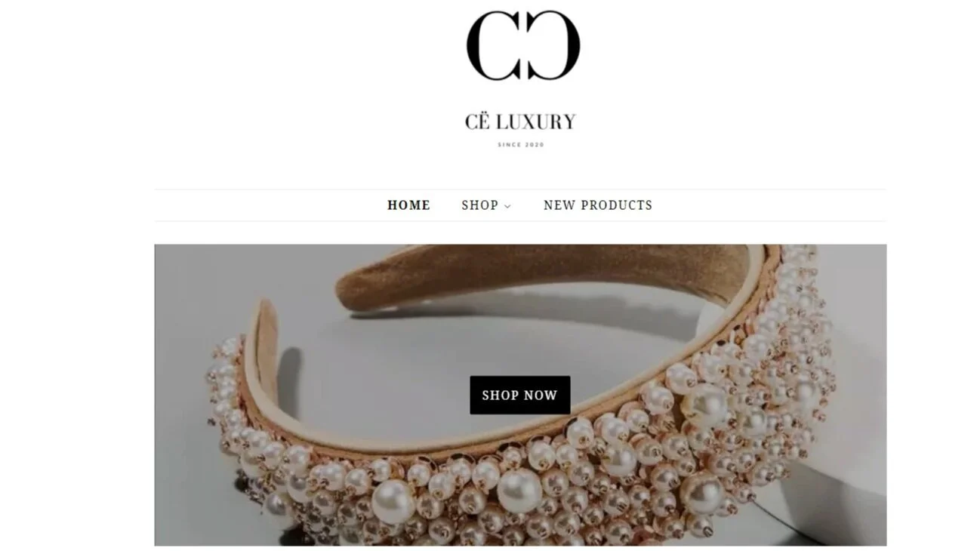Viewport: 980px width, 551px height.
Task: Click the mirrored right C of the logo
Action: 553,45
